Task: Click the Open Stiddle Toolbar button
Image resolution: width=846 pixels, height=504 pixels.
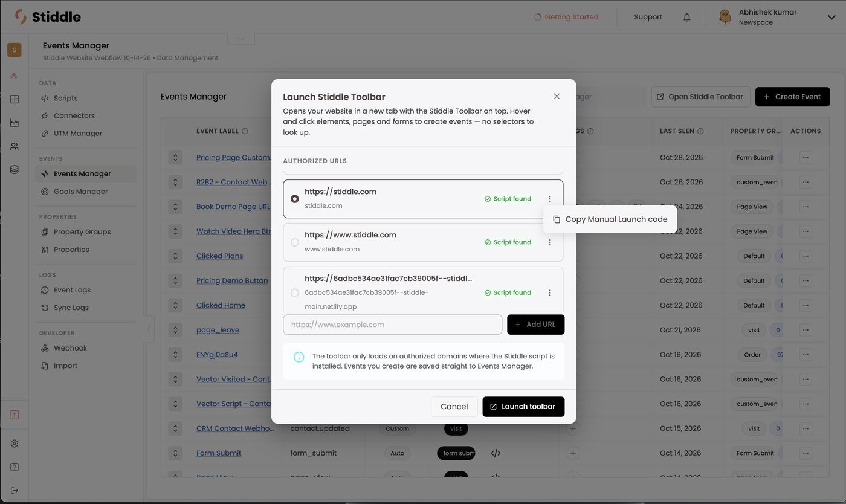Action: point(700,97)
